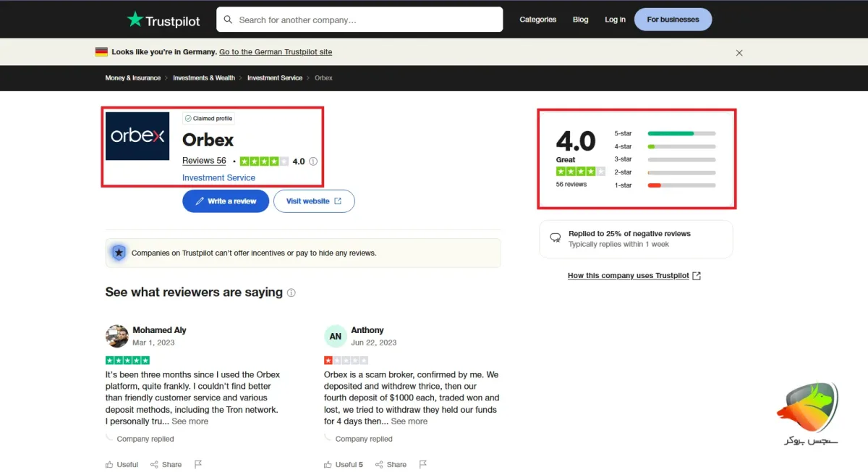This screenshot has height=475, width=868.
Task: Click the pencil icon in Write a review
Action: pyautogui.click(x=200, y=201)
